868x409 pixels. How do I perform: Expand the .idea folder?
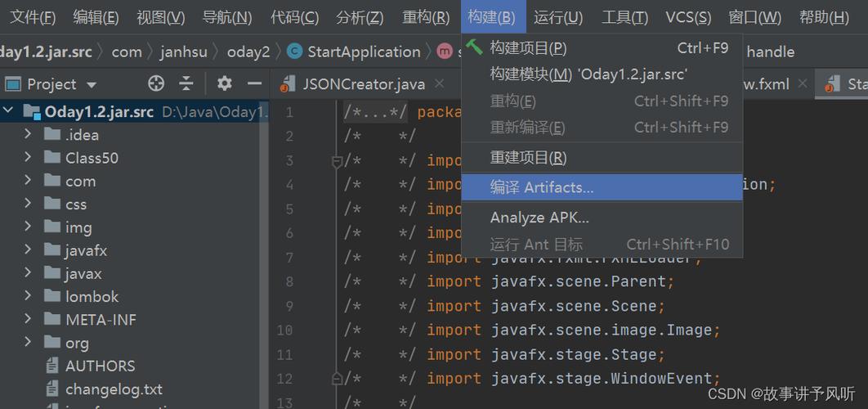click(x=28, y=134)
